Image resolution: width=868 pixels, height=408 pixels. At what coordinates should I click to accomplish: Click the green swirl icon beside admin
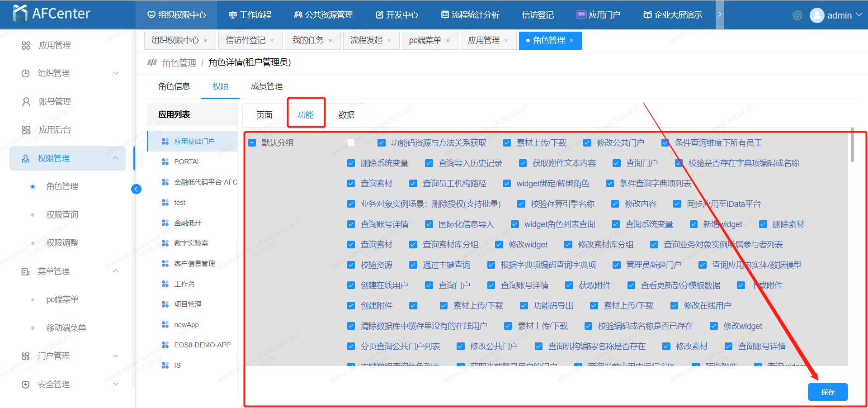coord(797,15)
